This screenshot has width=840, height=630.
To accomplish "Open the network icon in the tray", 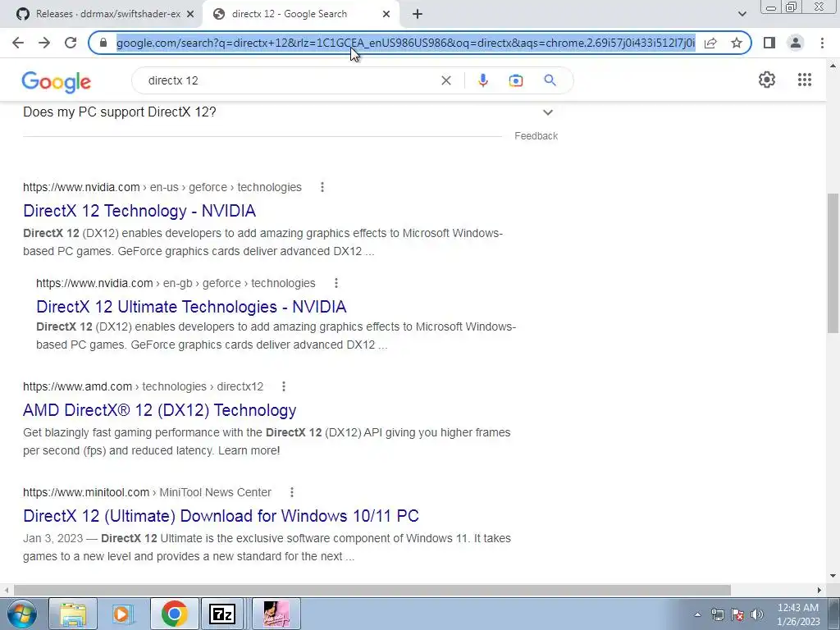I will tap(717, 614).
